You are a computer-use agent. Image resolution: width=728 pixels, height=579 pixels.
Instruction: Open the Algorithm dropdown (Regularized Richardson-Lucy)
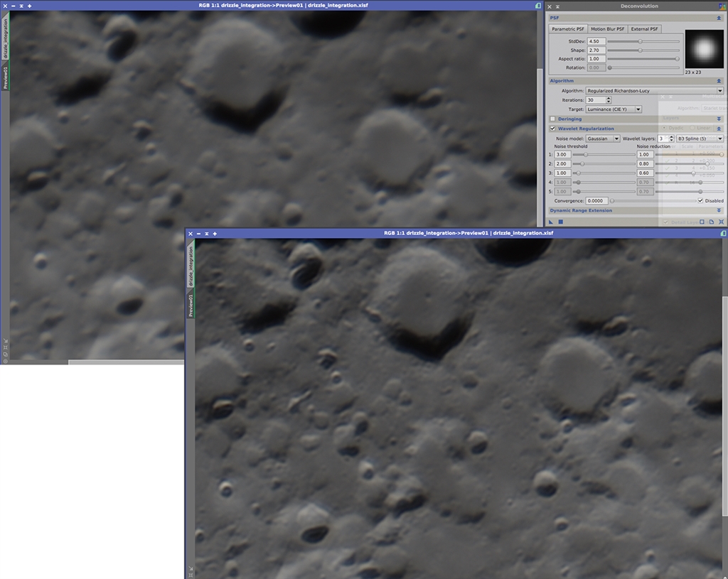(x=654, y=90)
